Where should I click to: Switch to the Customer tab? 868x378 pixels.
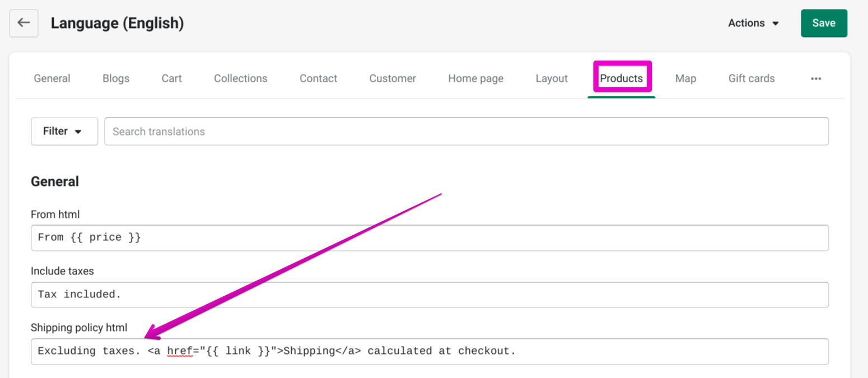click(393, 78)
